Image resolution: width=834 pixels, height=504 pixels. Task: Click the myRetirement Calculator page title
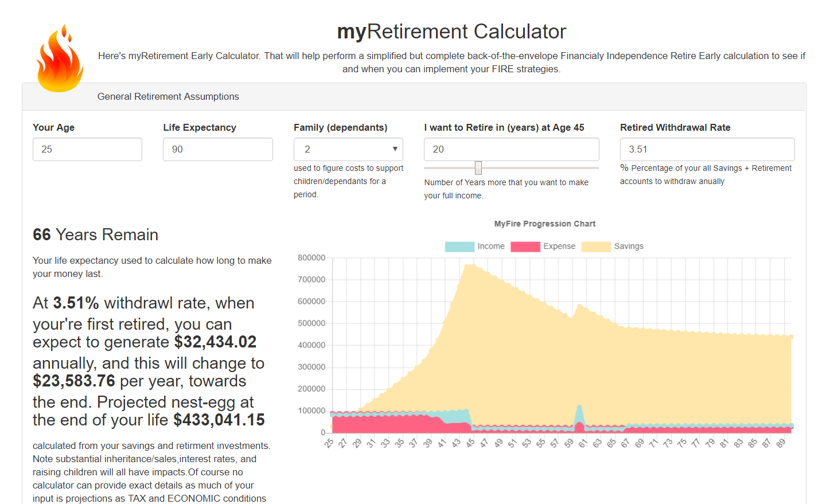tap(451, 32)
